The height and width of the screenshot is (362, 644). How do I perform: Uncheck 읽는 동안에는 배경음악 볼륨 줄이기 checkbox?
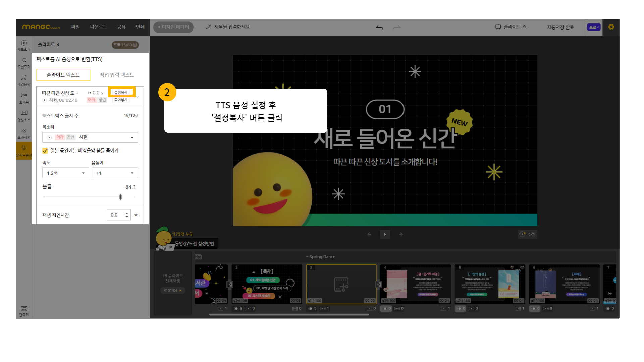click(45, 150)
